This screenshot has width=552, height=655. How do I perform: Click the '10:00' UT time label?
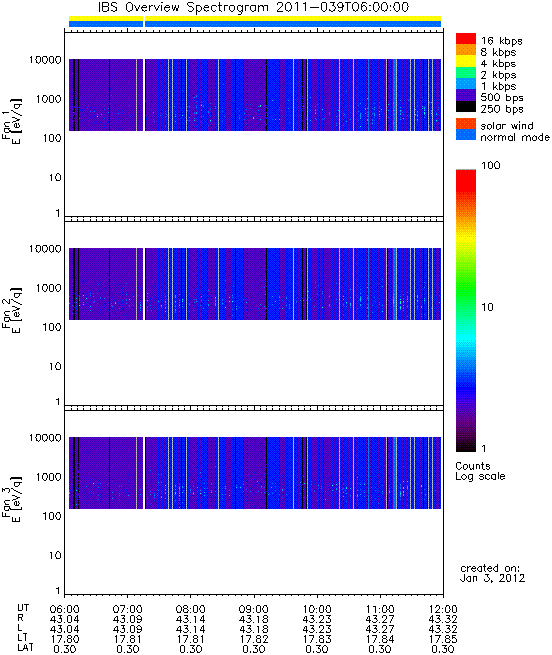coord(317,609)
